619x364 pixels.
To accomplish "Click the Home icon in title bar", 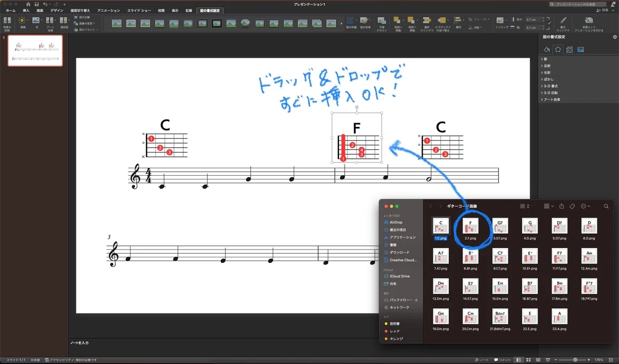I will pyautogui.click(x=28, y=4).
